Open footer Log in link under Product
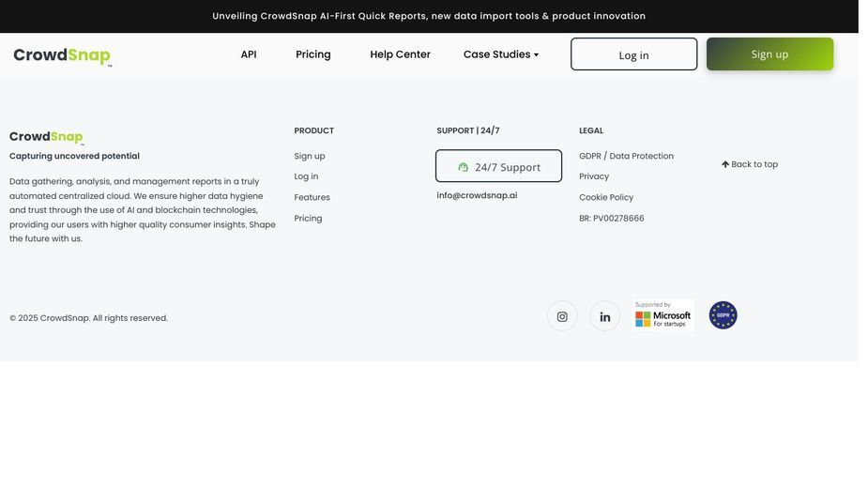This screenshot has width=868, height=488. (x=306, y=176)
